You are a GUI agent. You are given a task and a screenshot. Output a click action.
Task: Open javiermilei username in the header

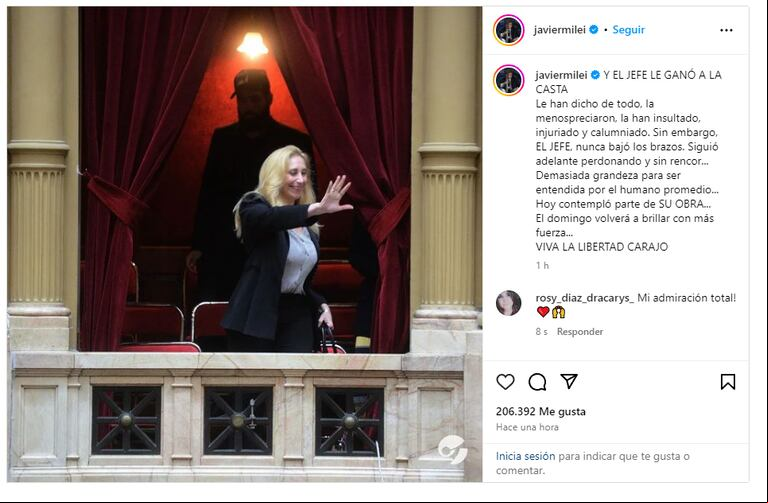[559, 30]
